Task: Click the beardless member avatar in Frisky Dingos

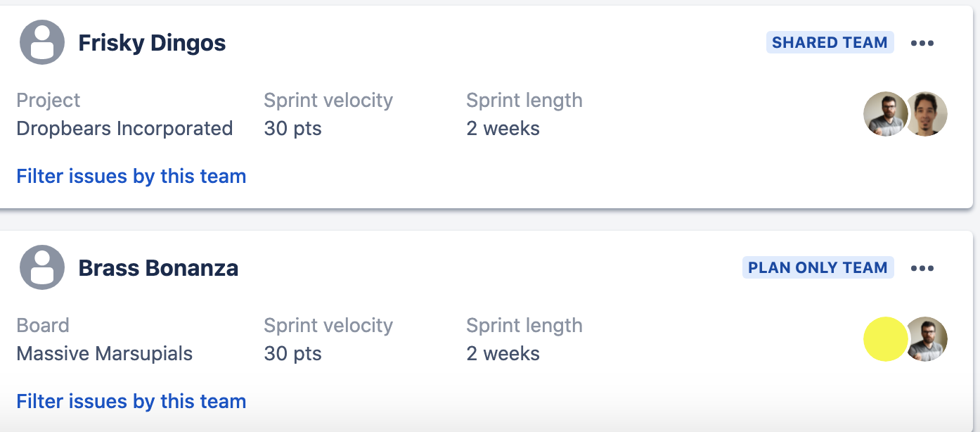Action: 928,114
